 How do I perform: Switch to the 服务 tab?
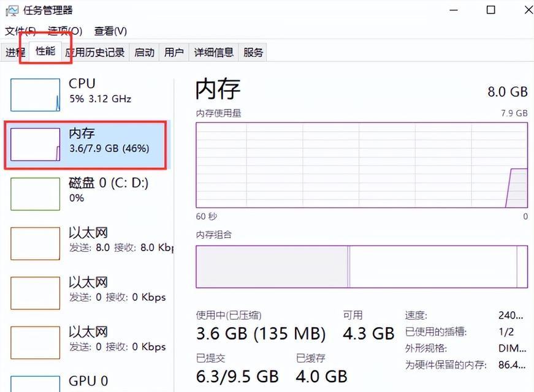(x=253, y=53)
